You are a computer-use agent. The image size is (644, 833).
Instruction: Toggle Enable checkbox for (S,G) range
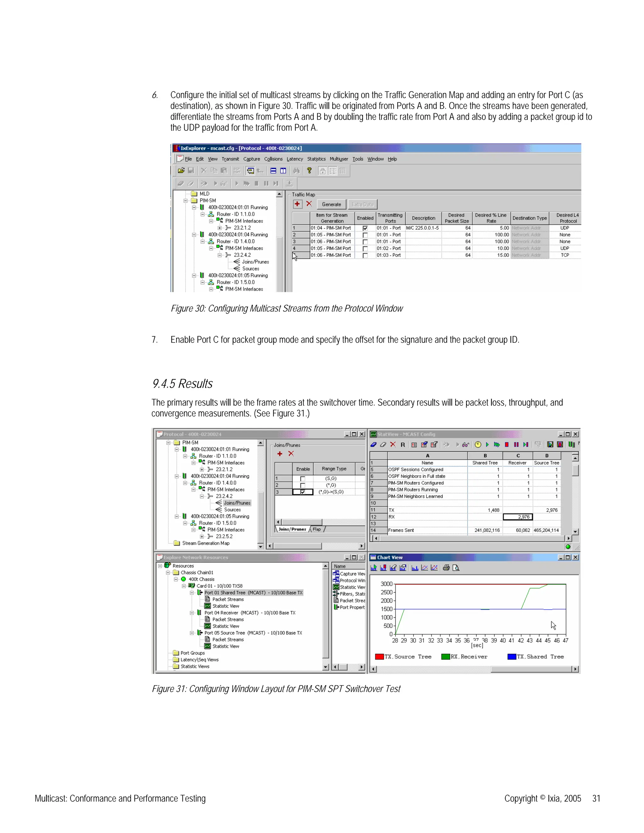point(303,479)
